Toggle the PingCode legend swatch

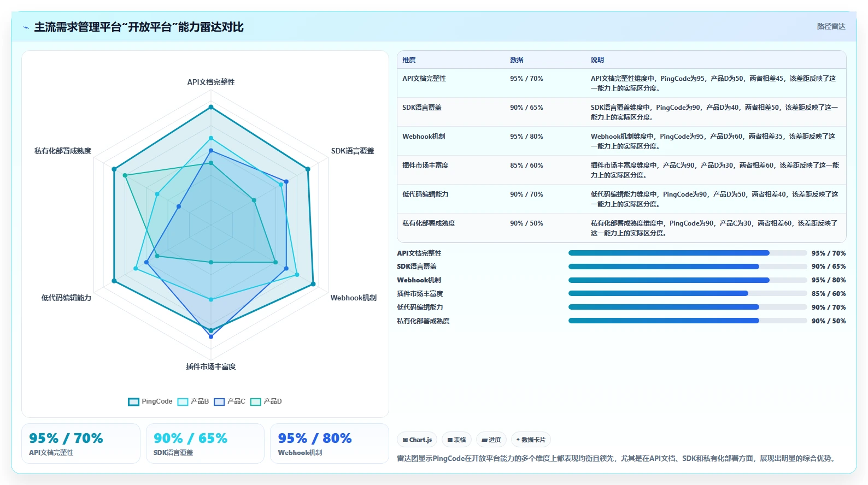point(133,402)
